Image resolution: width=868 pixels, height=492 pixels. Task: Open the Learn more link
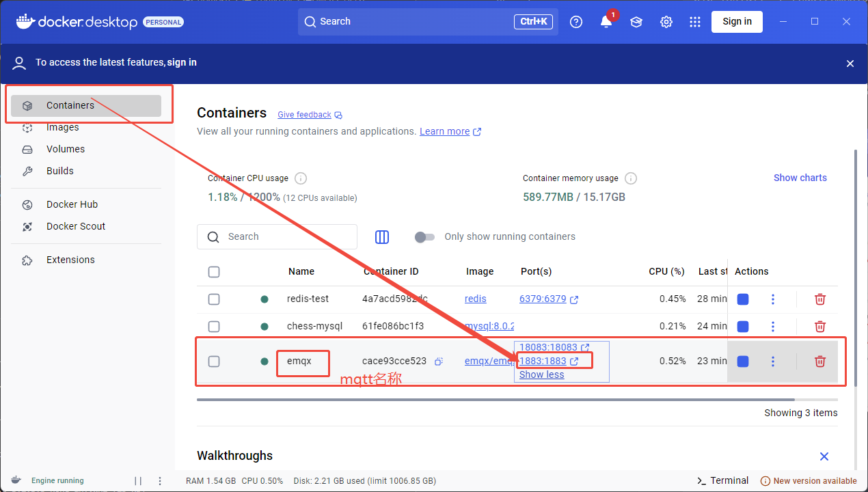pyautogui.click(x=450, y=131)
